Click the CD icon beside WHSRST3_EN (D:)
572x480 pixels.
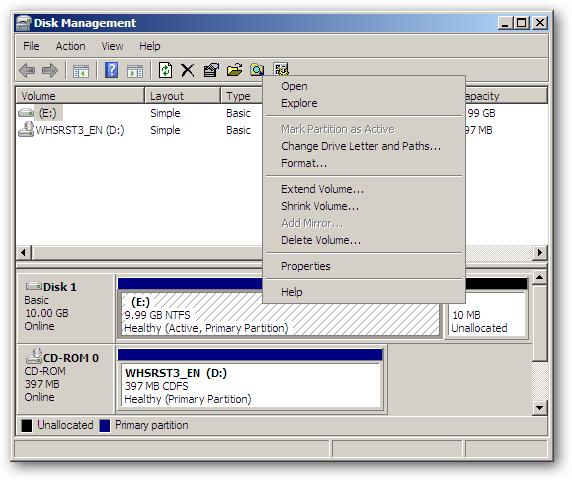(26, 129)
